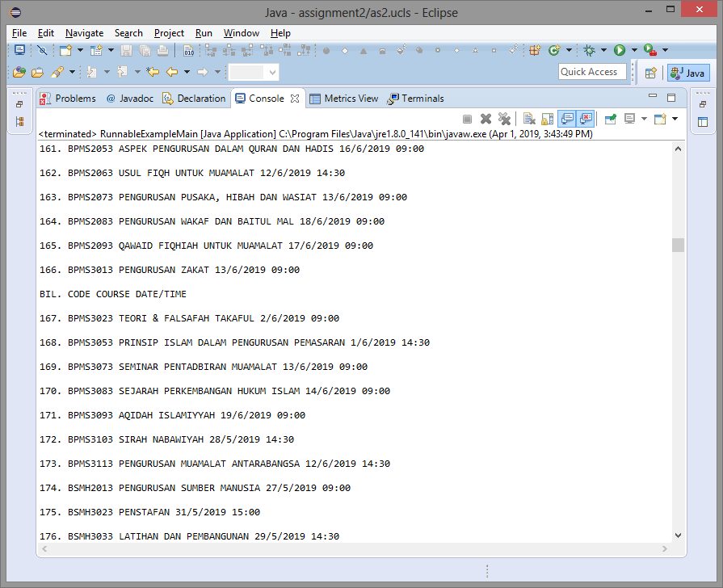
Task: Click the Last Edit Location arrow icon
Action: pos(153,72)
